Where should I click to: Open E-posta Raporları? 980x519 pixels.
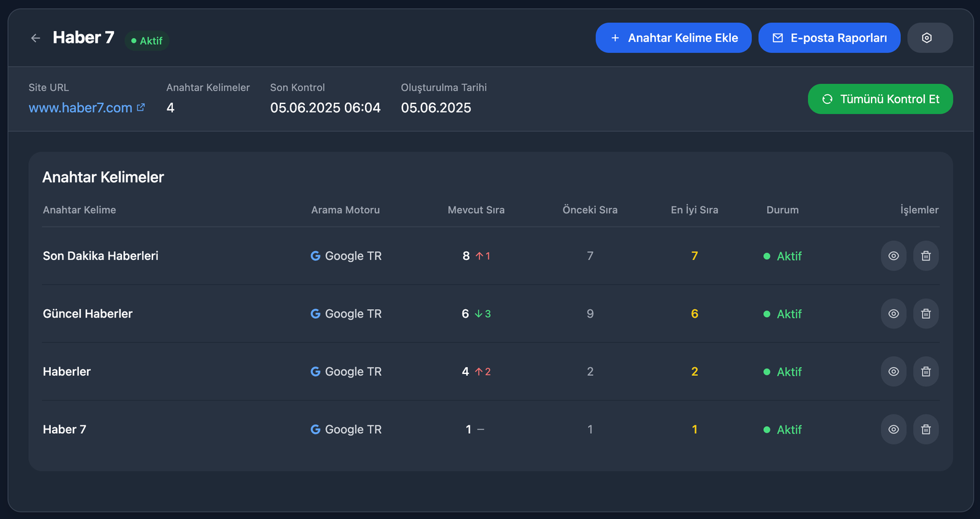[x=829, y=38]
